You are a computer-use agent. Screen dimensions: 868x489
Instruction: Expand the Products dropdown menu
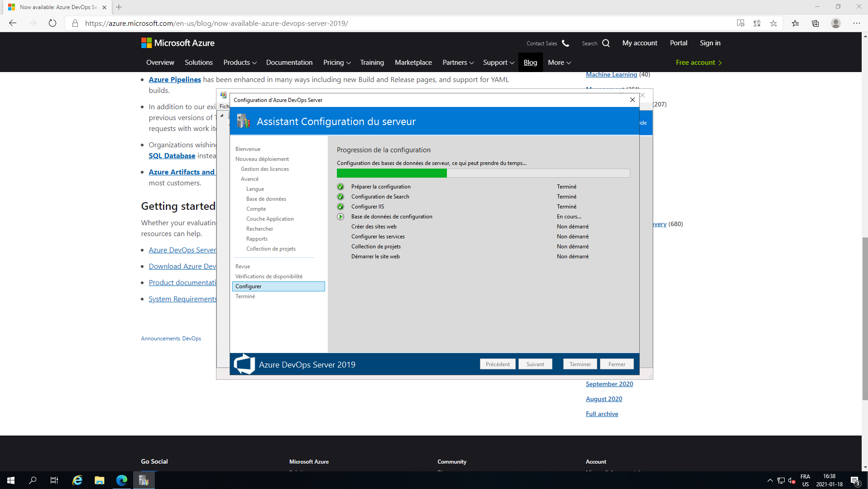[x=240, y=63]
